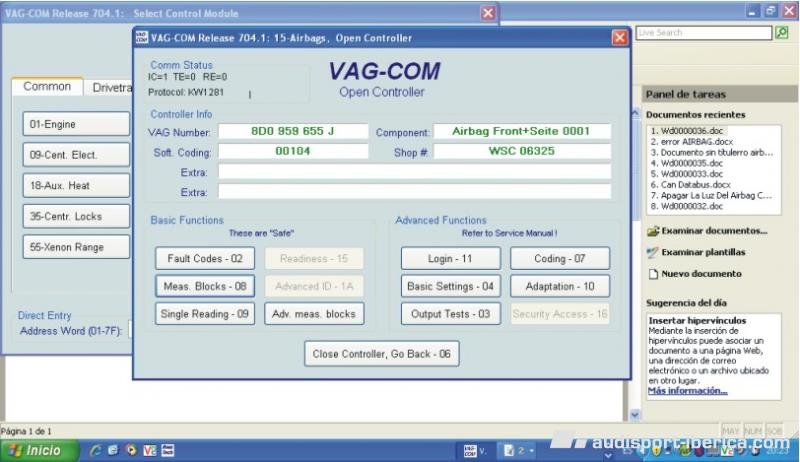This screenshot has height=462, width=800.
Task: Select 55-Xenon Range module
Action: tap(76, 247)
